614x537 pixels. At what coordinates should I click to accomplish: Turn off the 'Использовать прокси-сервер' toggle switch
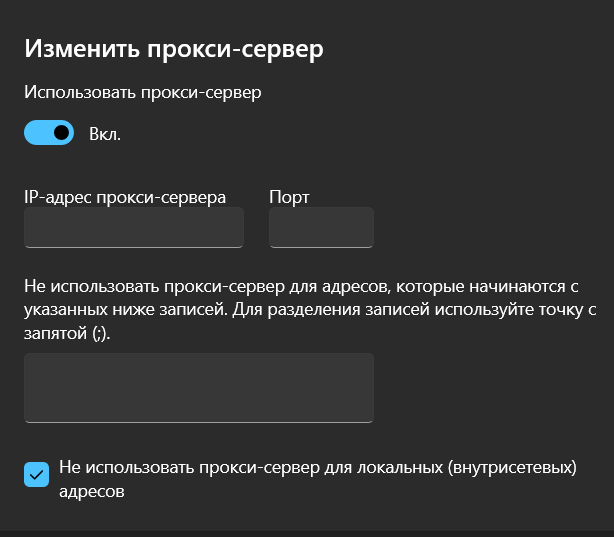click(49, 133)
